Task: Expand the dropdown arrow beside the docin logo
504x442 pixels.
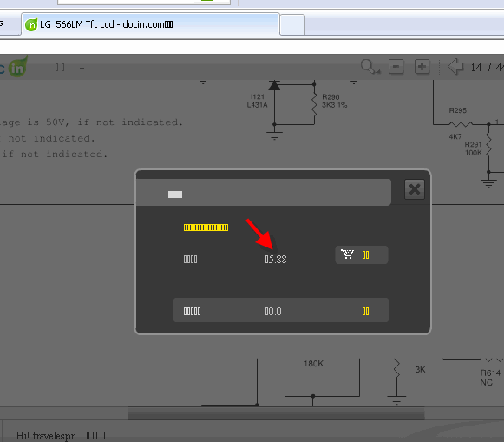Action: tap(82, 69)
